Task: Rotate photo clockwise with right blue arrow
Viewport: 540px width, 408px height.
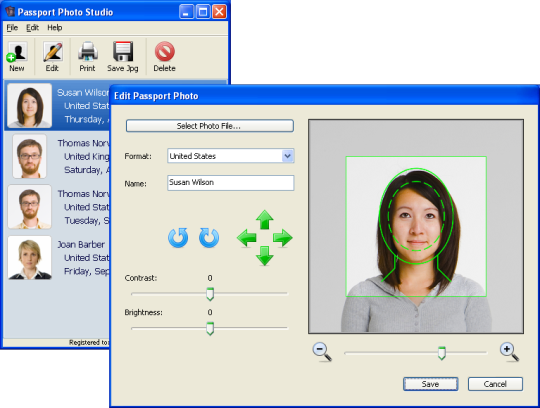Action: coord(209,238)
